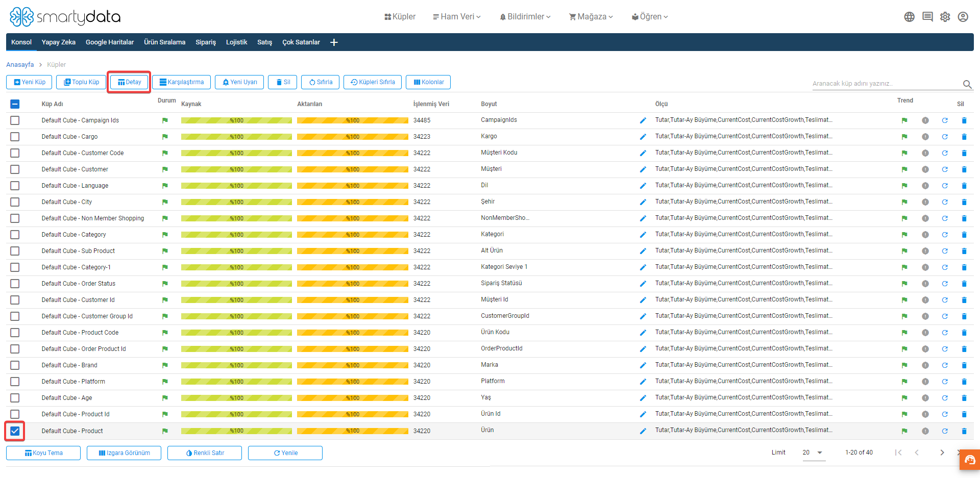Edit dimension pencil for Order Status cube
Viewport: 980px width, 478px height.
[x=643, y=284]
